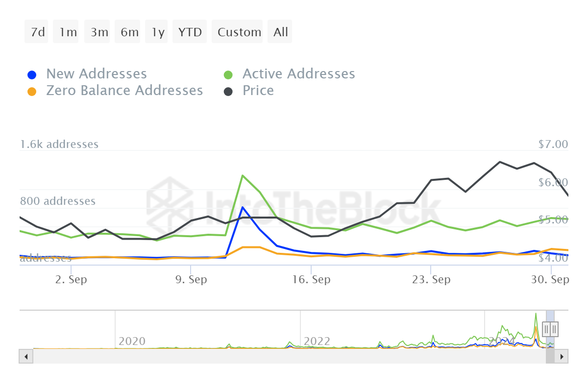This screenshot has height=392, width=588.
Task: Open the Custom date range picker
Action: click(239, 32)
